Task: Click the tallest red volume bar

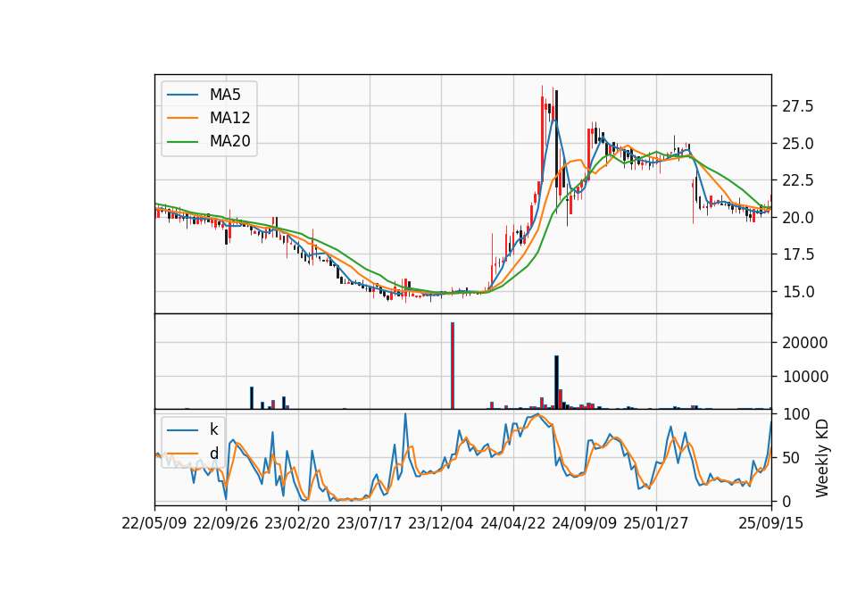Action: coord(453,366)
